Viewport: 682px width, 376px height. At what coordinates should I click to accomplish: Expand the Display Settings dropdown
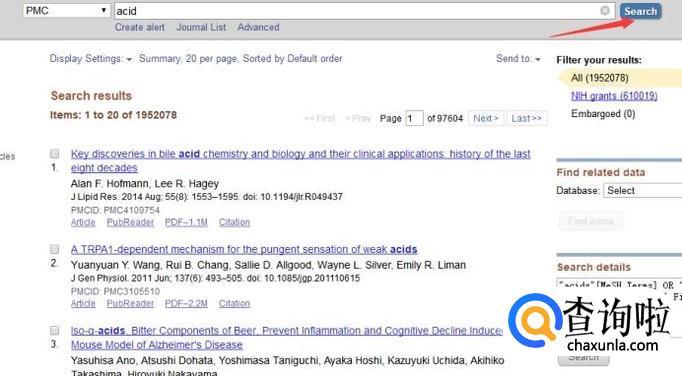(90, 58)
